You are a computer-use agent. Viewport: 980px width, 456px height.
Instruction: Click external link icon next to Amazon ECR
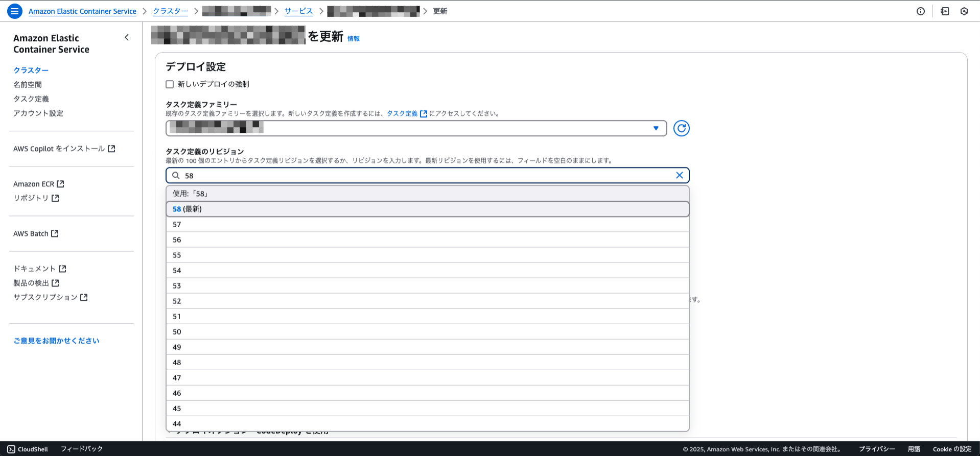click(x=60, y=184)
